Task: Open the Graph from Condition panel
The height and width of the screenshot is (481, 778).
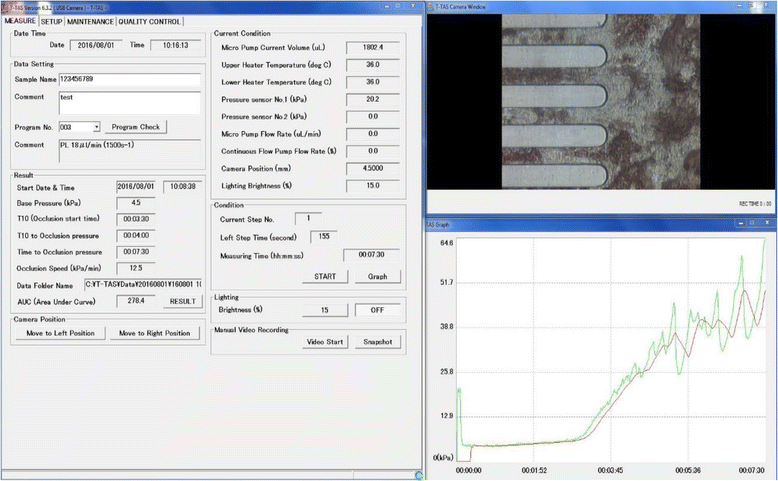Action: point(377,276)
